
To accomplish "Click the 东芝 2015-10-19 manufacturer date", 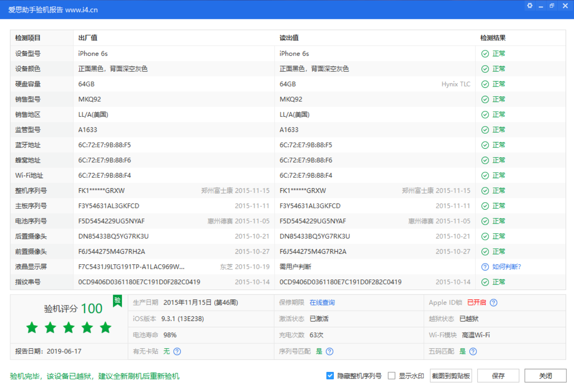I will [x=245, y=267].
